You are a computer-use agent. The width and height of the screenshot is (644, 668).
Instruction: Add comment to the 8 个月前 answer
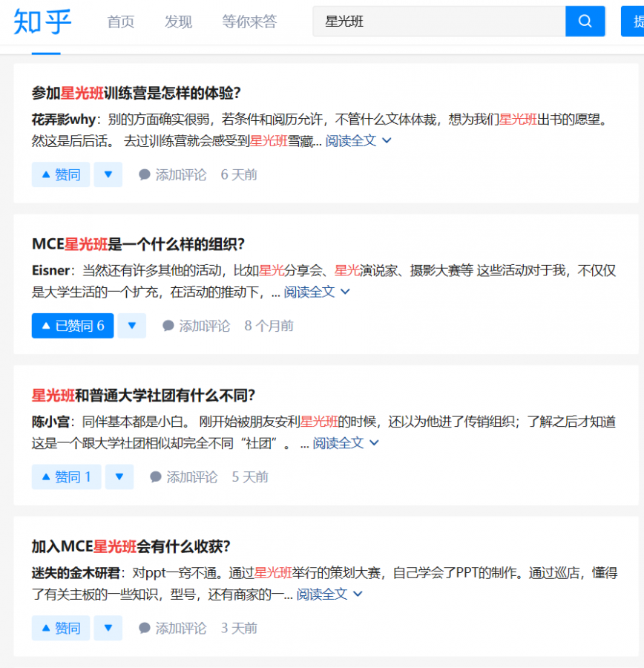[197, 326]
